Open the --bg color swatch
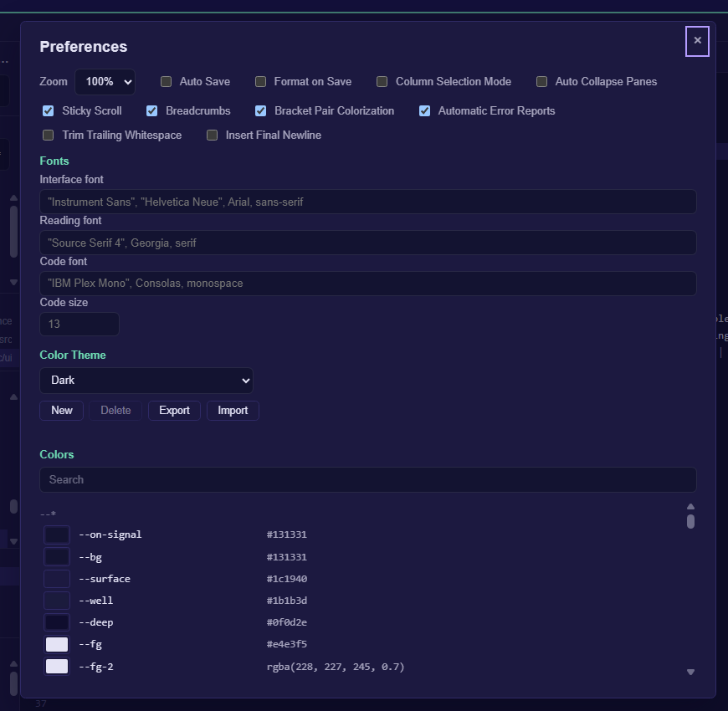This screenshot has height=711, width=728. point(57,557)
